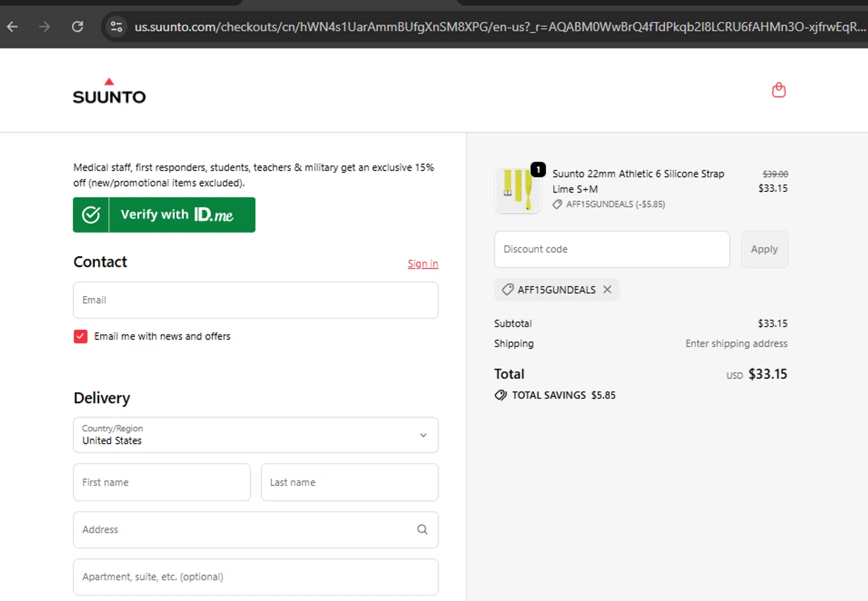Go back using the browser back arrow
The height and width of the screenshot is (601, 868).
12,27
